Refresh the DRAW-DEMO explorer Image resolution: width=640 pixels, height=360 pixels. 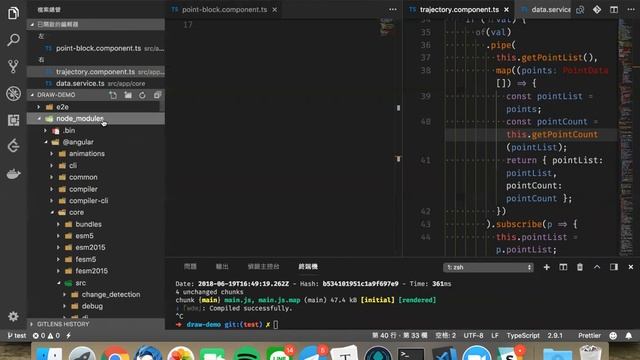(x=142, y=95)
